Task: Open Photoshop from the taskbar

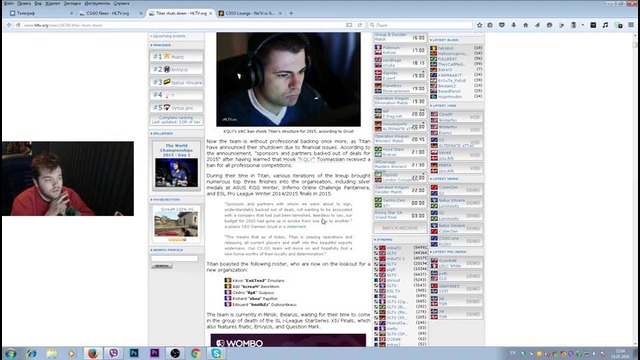Action: (x=134, y=353)
